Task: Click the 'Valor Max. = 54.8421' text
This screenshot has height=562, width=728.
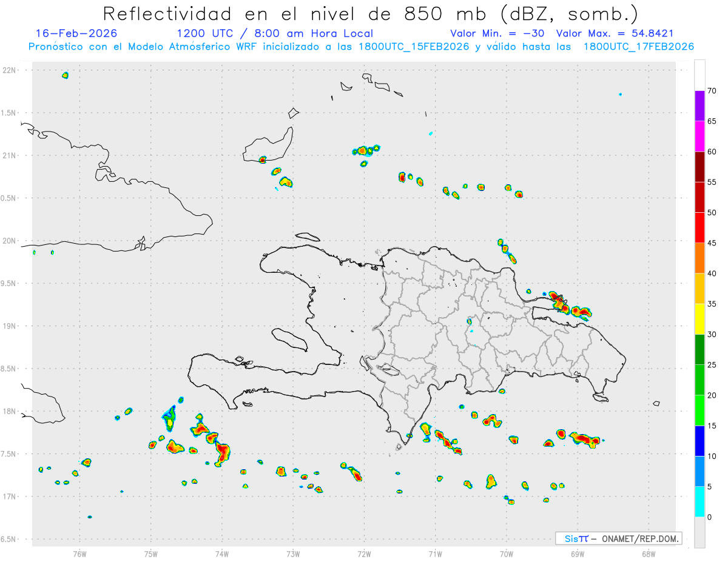Action: click(x=615, y=33)
